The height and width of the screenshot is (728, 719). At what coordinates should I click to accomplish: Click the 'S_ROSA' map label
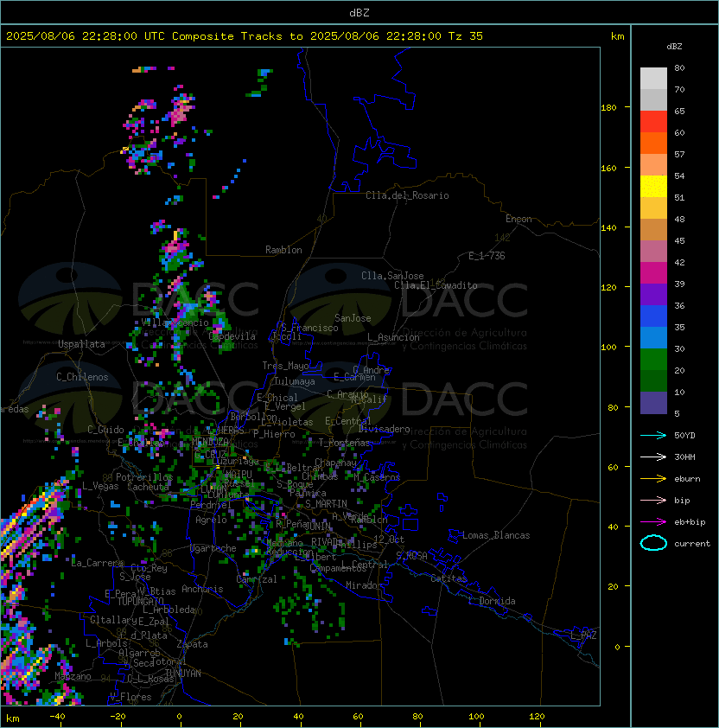pos(411,556)
